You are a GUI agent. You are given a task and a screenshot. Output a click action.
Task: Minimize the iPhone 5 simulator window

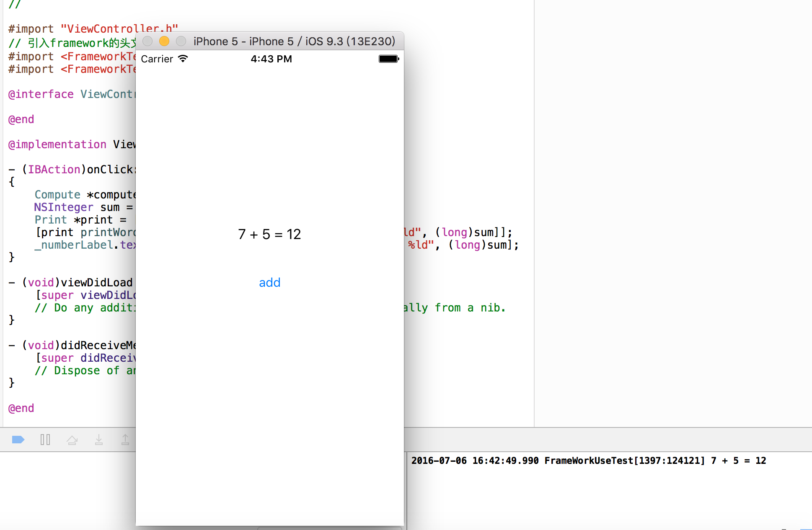click(164, 41)
